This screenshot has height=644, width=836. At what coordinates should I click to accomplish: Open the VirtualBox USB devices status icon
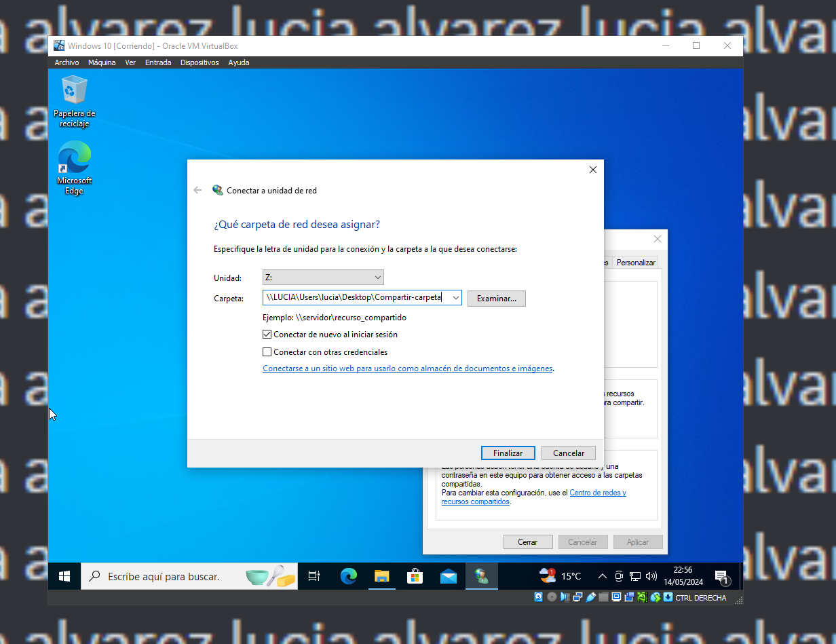[591, 597]
